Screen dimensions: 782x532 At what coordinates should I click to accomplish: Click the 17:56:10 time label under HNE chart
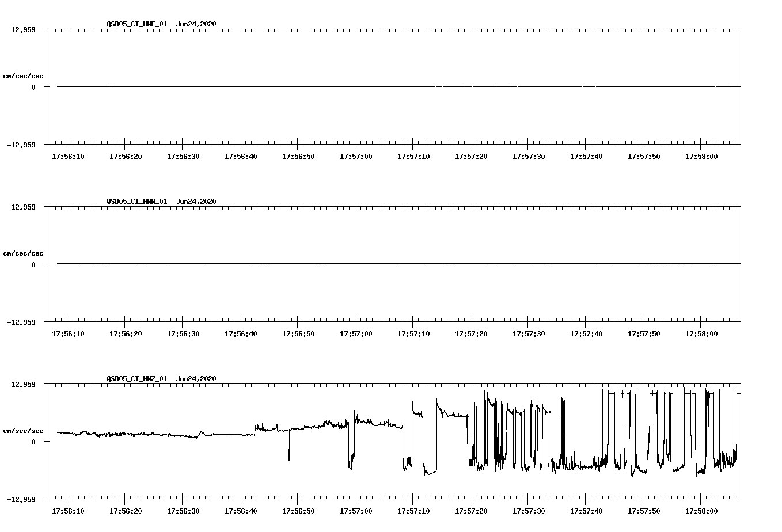pos(68,156)
